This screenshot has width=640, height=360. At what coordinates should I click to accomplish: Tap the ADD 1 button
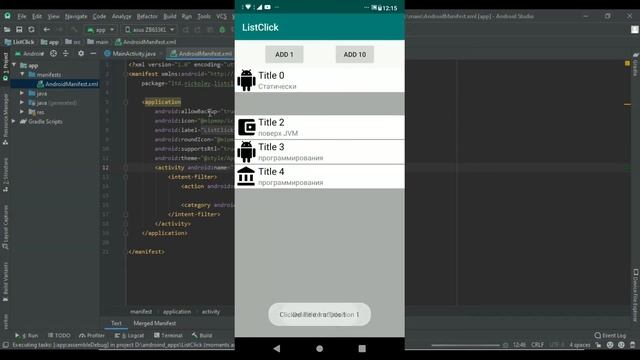pyautogui.click(x=284, y=54)
